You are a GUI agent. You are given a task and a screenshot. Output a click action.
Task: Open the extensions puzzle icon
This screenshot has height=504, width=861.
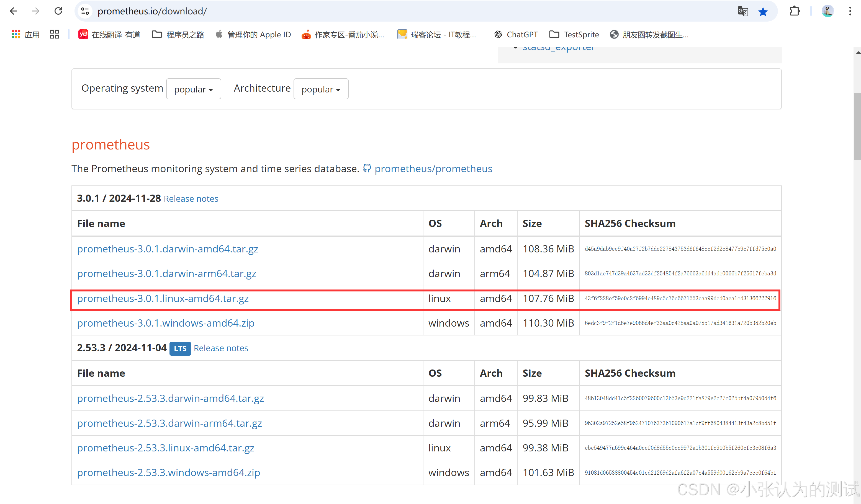[x=794, y=11]
